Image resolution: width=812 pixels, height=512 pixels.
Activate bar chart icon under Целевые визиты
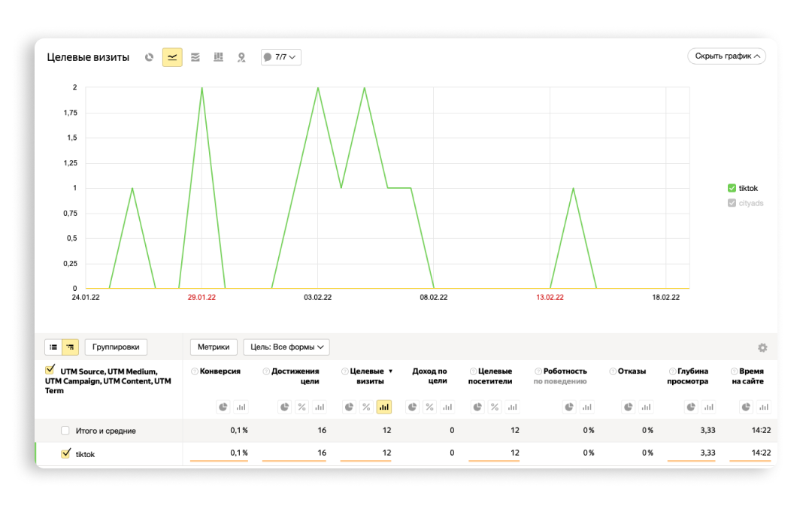[x=383, y=407]
